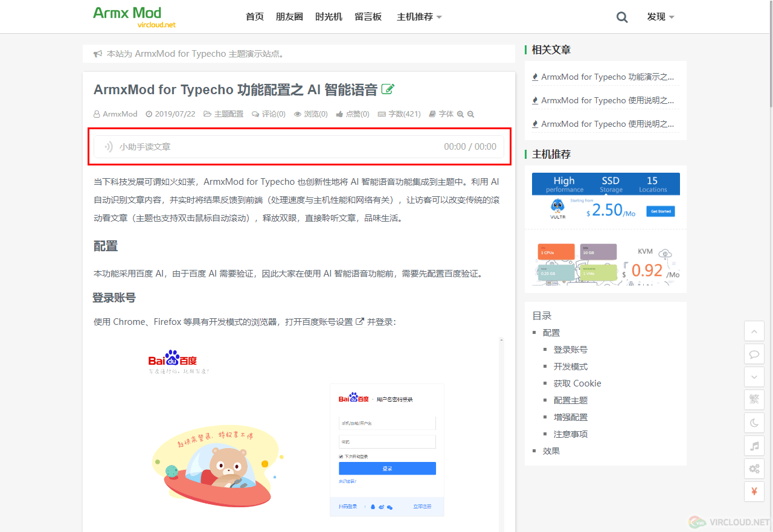The width and height of the screenshot is (773, 532).
Task: Click the thumbs-up 点赞(0) like button
Action: [353, 114]
